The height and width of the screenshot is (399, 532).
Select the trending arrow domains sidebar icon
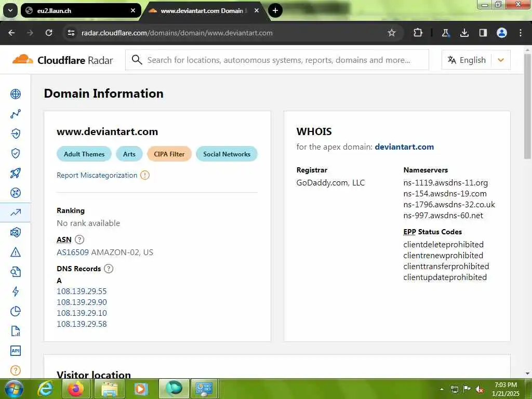tap(16, 212)
